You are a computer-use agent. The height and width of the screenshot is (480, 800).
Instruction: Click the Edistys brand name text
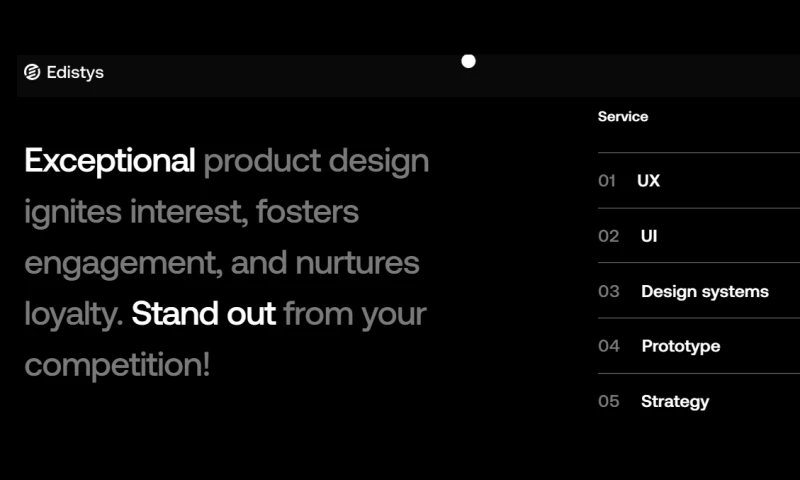(x=75, y=72)
